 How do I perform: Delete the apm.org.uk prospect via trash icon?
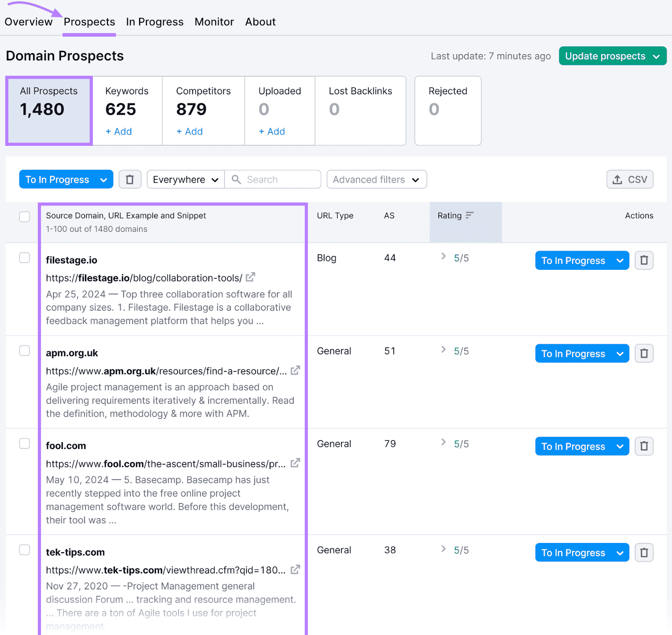tap(644, 353)
